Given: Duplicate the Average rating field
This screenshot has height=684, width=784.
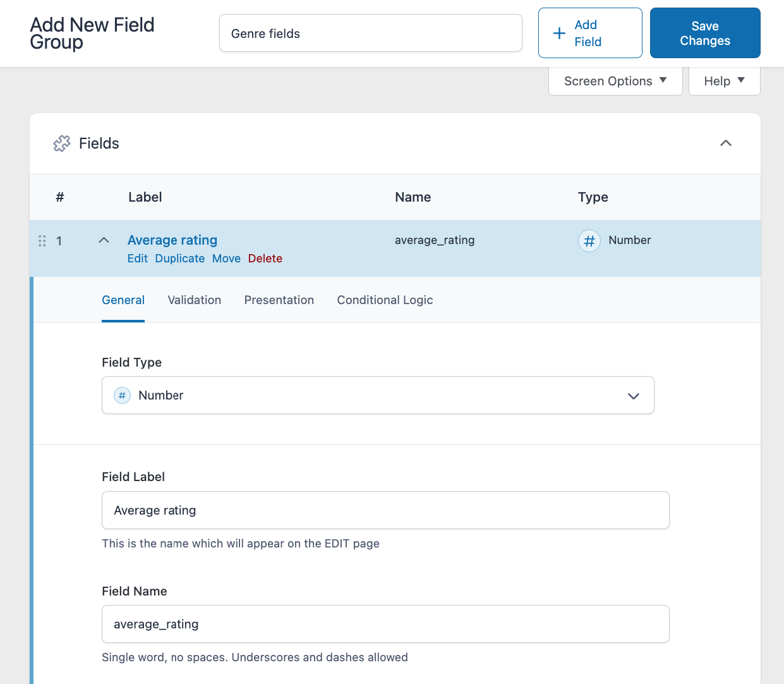Looking at the screenshot, I should 179,258.
